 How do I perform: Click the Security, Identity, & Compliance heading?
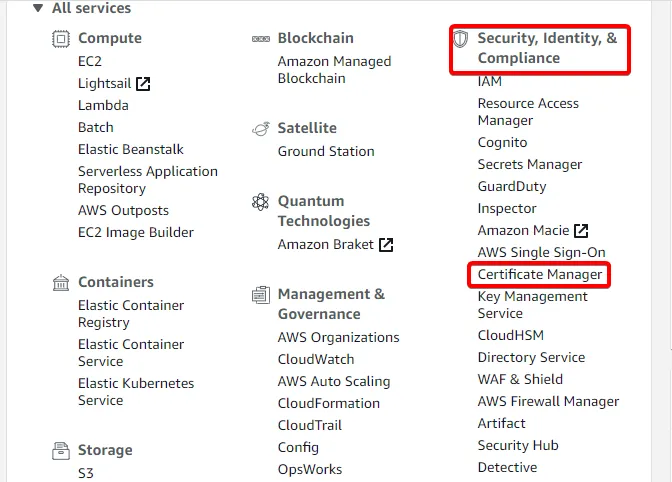coord(547,48)
